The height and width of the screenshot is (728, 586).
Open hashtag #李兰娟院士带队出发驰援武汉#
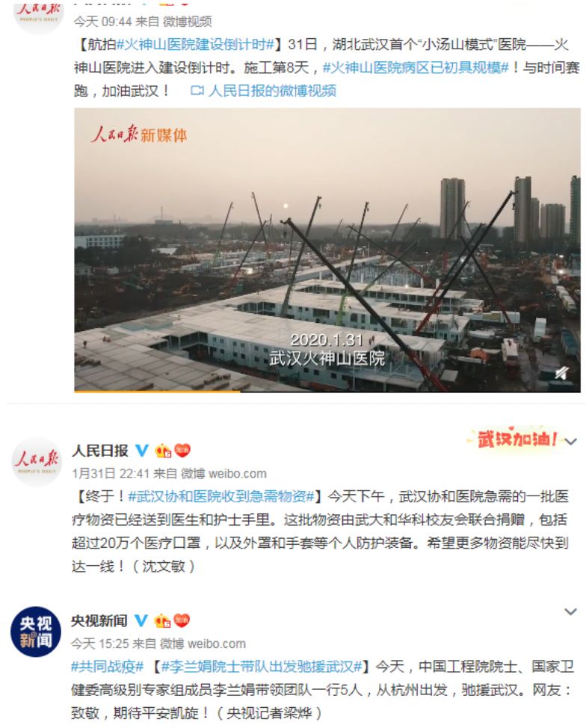pos(262,667)
